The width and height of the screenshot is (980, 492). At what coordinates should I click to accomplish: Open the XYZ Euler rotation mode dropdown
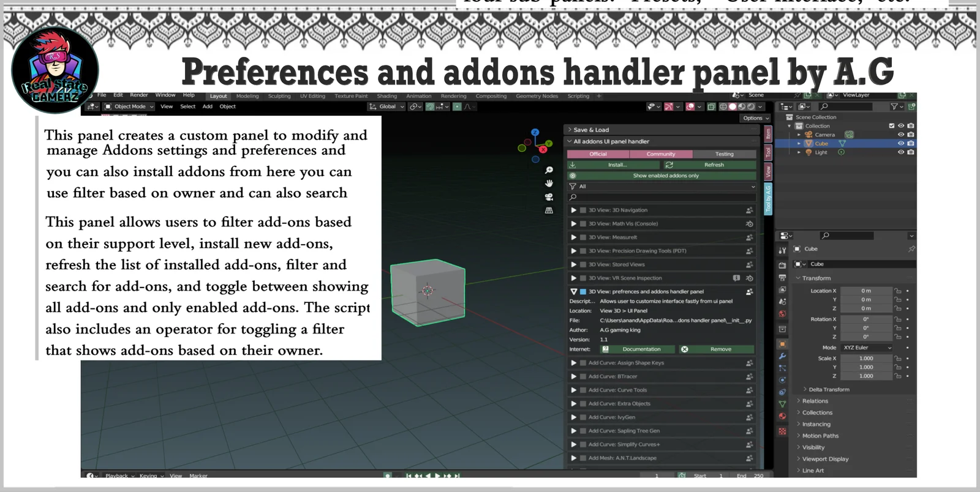[867, 348]
